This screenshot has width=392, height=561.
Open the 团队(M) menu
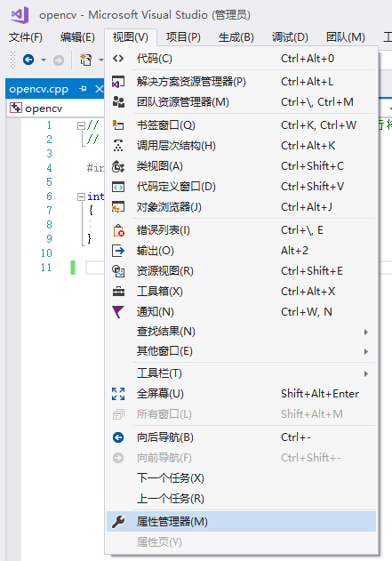[x=346, y=37]
